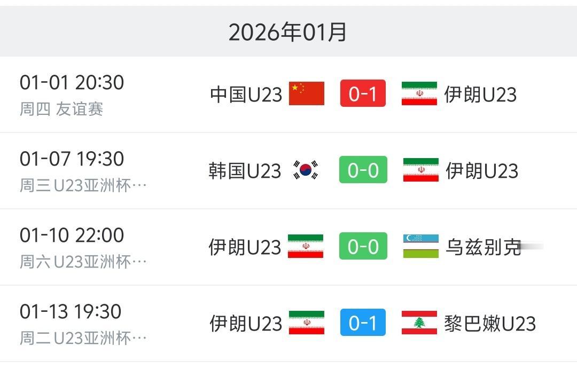Image resolution: width=577 pixels, height=392 pixels.
Task: Open team 中国U23
Action: (246, 94)
